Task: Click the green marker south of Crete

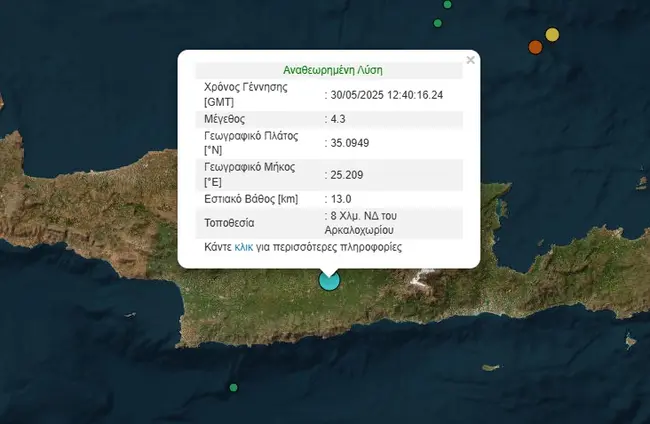Action: (x=233, y=388)
